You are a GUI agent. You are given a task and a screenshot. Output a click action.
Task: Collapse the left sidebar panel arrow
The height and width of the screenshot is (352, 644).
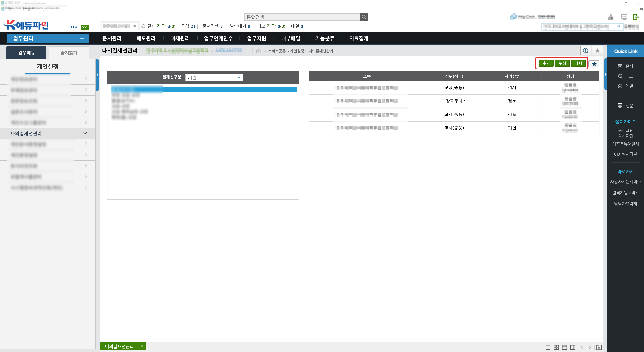[x=97, y=75]
